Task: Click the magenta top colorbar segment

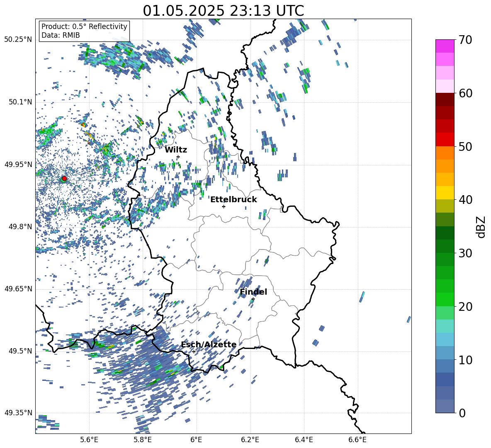Action: click(445, 46)
